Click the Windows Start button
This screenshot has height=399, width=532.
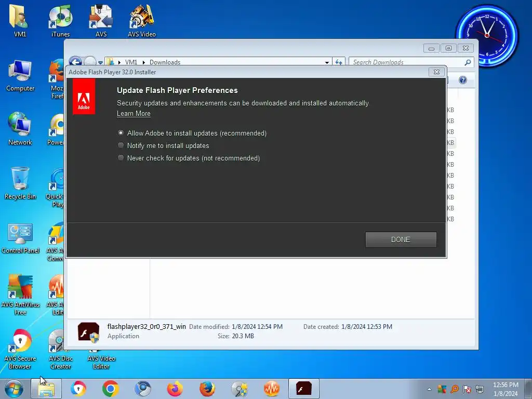[14, 389]
